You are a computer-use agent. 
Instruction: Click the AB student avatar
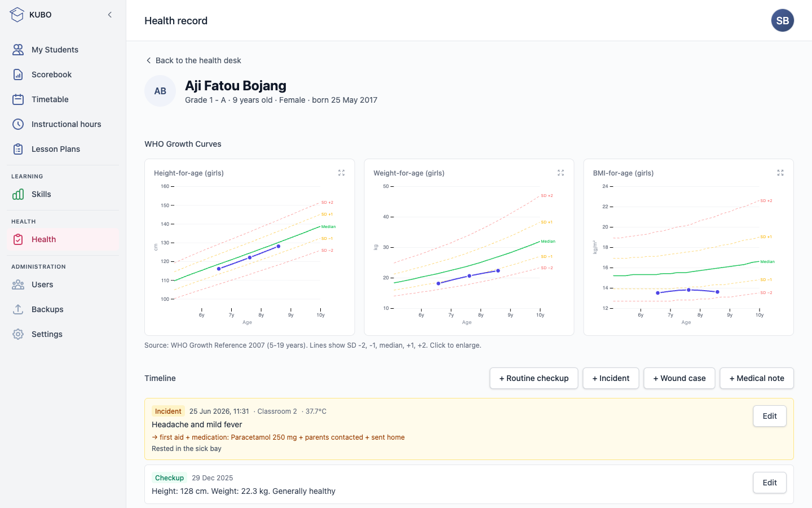160,91
